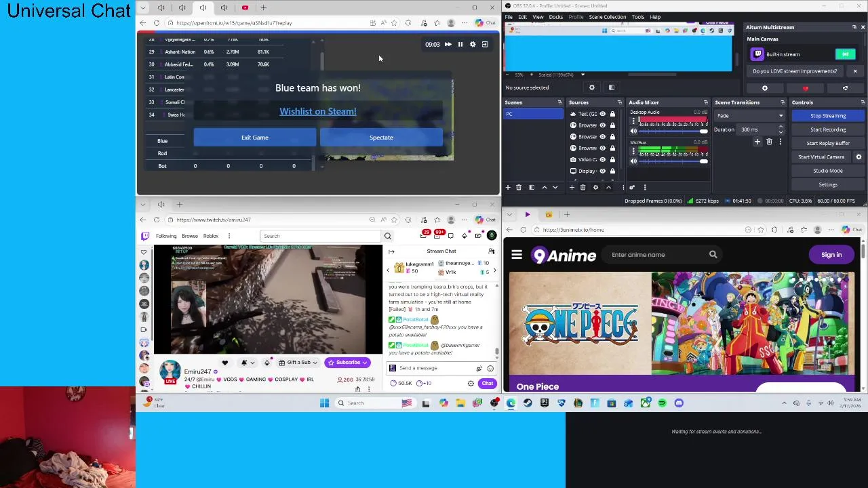This screenshot has width=868, height=488.
Task: Click Duration 300 ms stepper arrows
Action: click(781, 129)
